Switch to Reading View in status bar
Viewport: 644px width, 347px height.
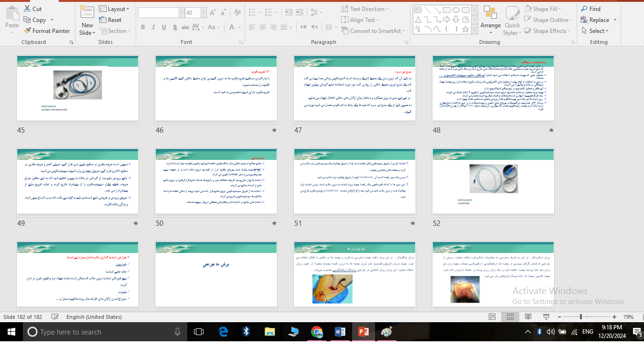coord(528,317)
